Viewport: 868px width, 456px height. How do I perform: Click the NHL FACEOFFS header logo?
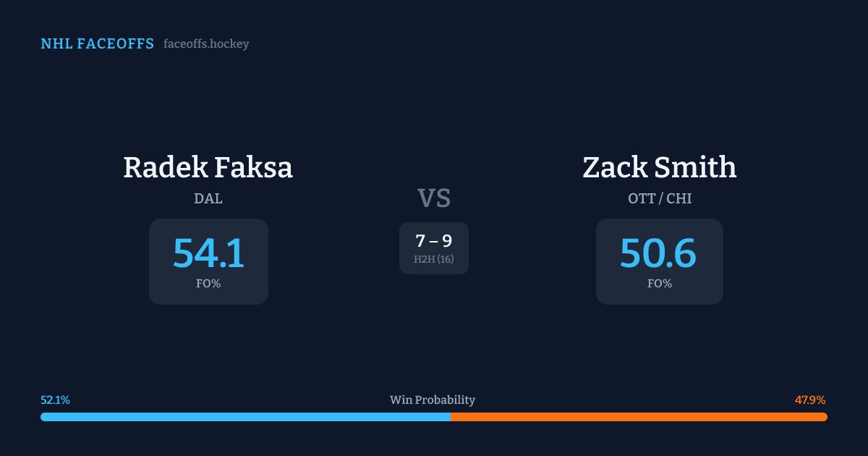click(x=97, y=44)
